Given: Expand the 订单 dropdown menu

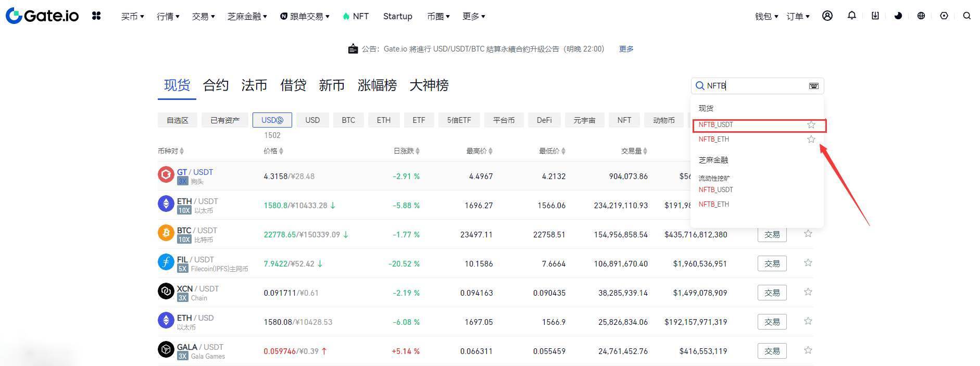Looking at the screenshot, I should click(x=798, y=16).
